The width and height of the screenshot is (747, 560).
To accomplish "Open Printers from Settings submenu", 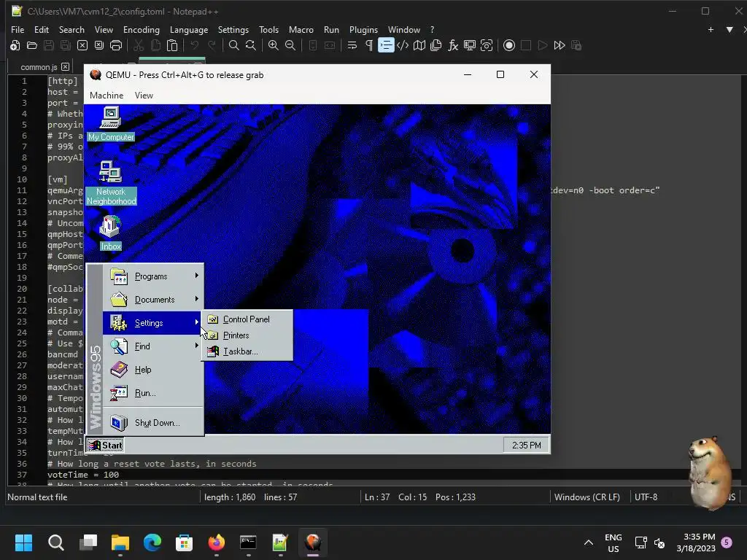I will click(x=247, y=335).
